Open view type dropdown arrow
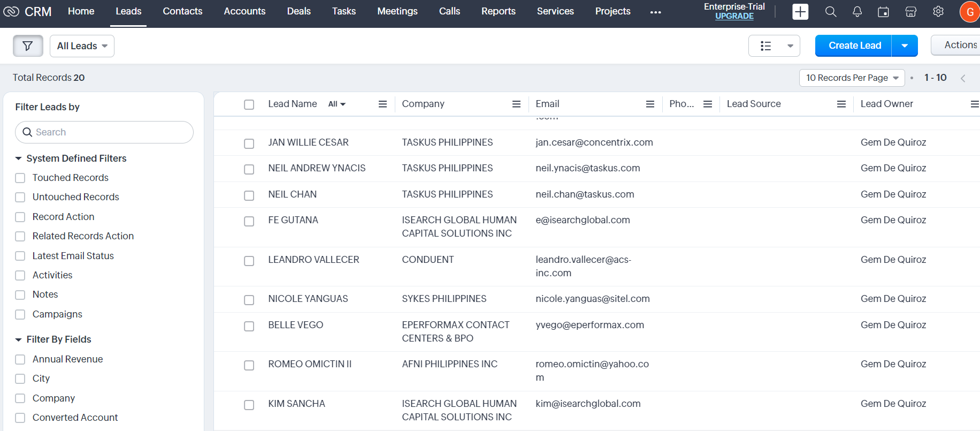The image size is (980, 431). click(x=790, y=46)
